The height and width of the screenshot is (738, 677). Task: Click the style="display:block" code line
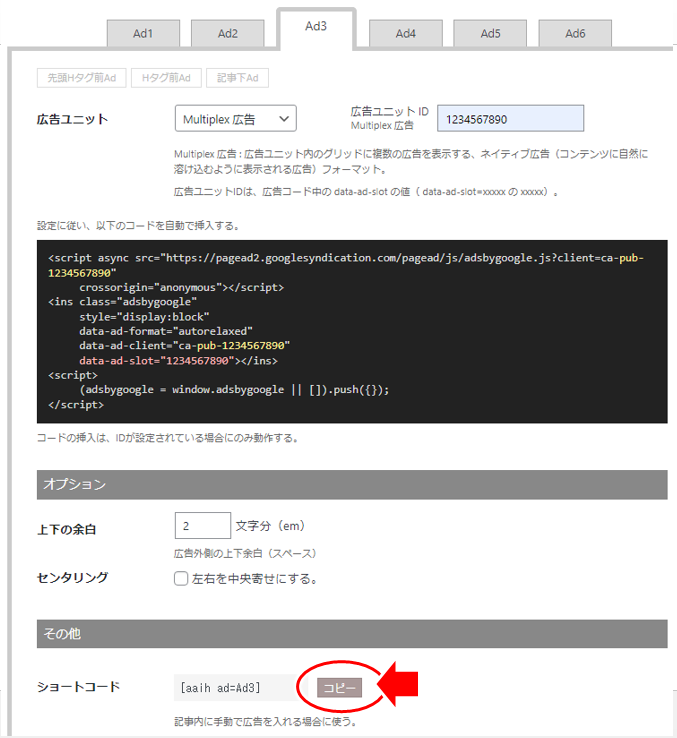(x=144, y=316)
